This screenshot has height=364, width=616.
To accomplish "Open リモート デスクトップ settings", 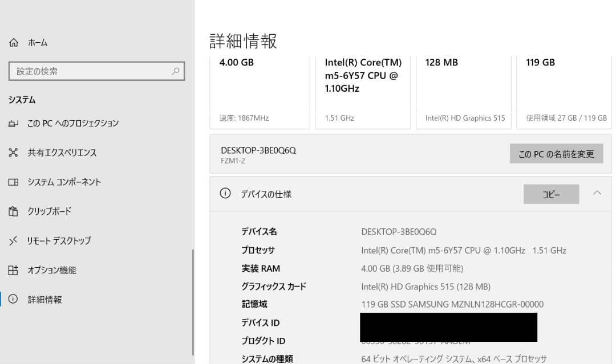I will (59, 240).
